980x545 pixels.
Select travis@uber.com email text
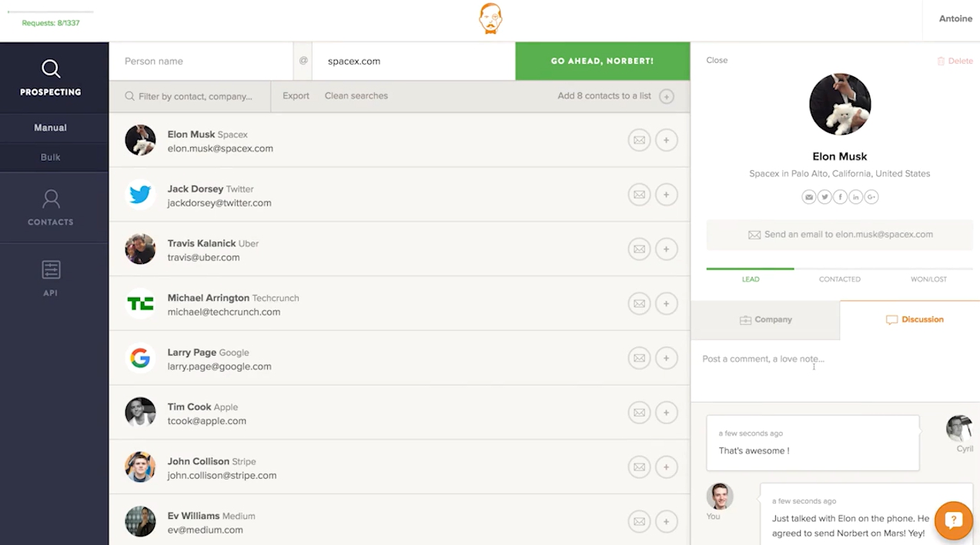click(204, 258)
